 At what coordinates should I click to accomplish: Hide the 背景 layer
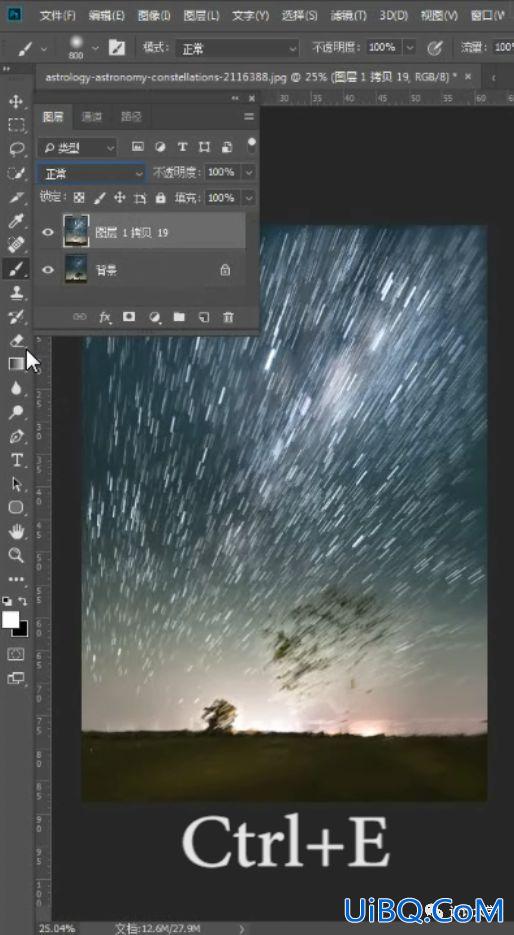(48, 270)
